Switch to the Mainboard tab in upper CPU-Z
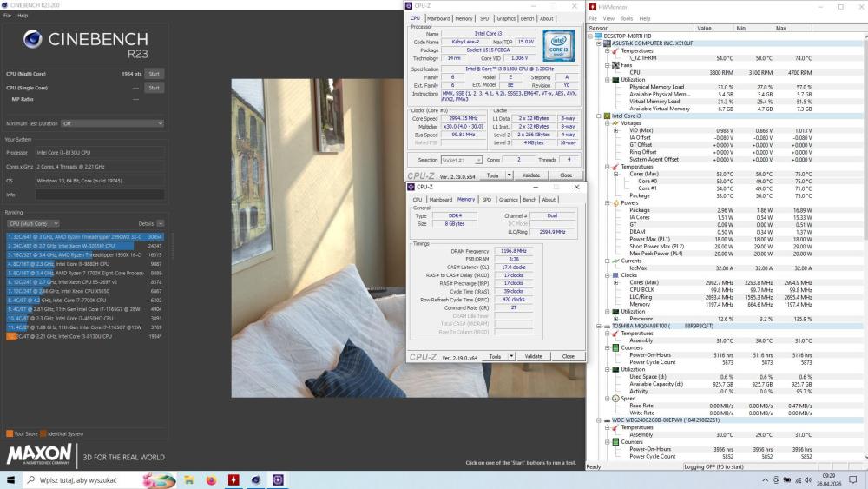Screen dimensions: 868x489 pyautogui.click(x=438, y=18)
